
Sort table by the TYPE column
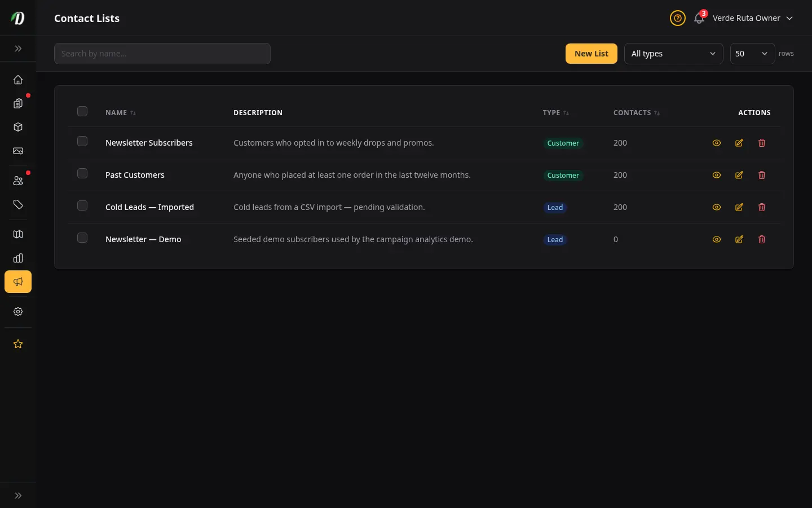point(556,113)
